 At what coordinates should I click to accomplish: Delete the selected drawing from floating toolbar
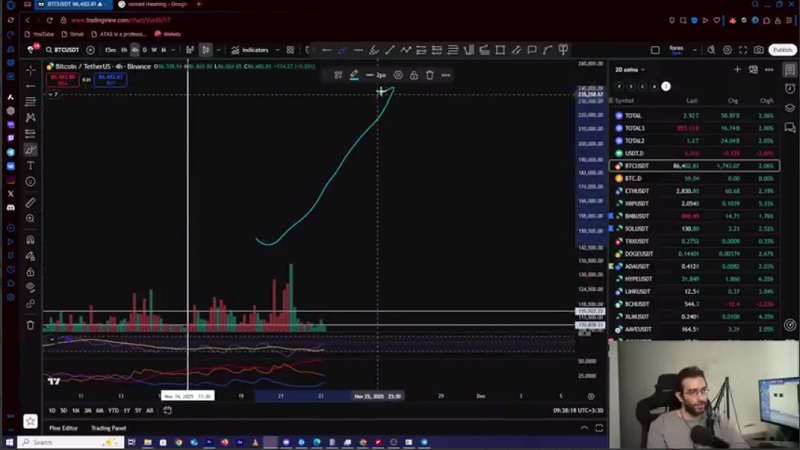(x=430, y=75)
